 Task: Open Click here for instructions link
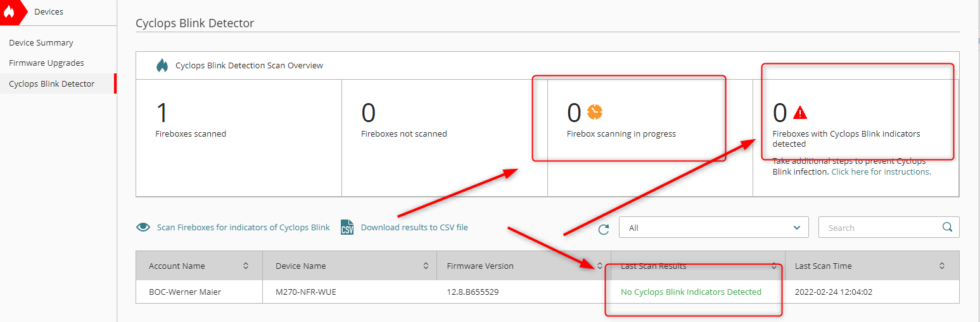(x=881, y=172)
